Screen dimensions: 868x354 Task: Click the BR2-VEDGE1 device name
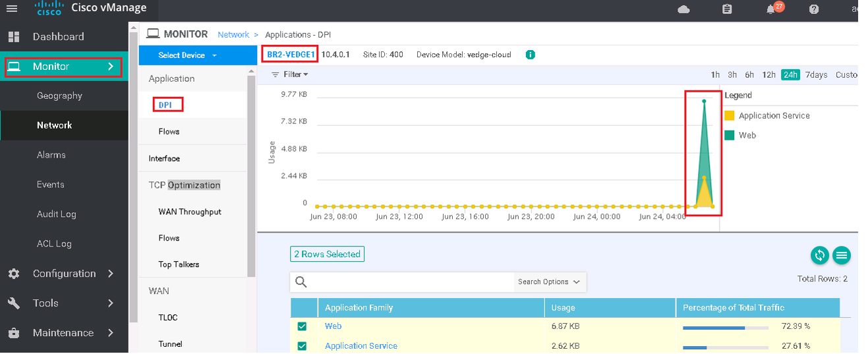(x=290, y=55)
